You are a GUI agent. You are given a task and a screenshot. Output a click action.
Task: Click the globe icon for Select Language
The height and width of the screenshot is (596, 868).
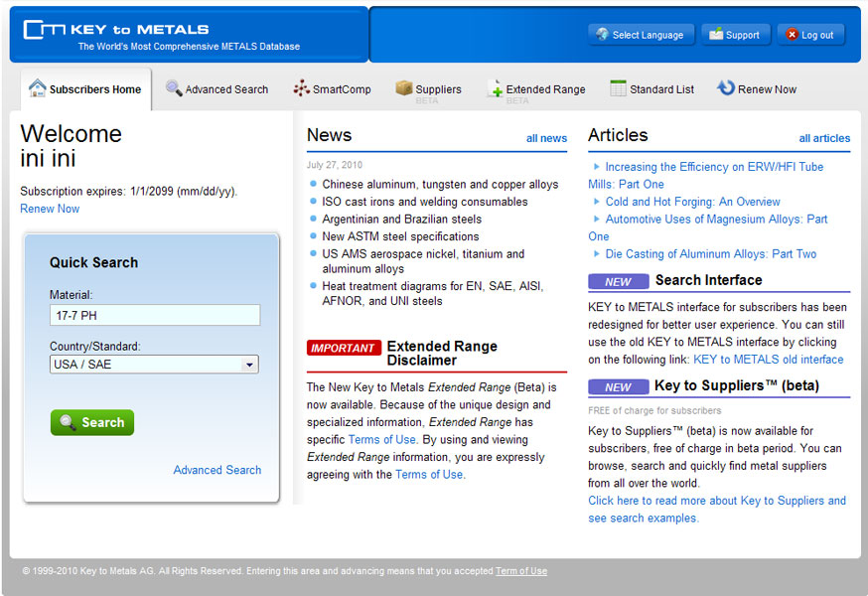[x=601, y=35]
